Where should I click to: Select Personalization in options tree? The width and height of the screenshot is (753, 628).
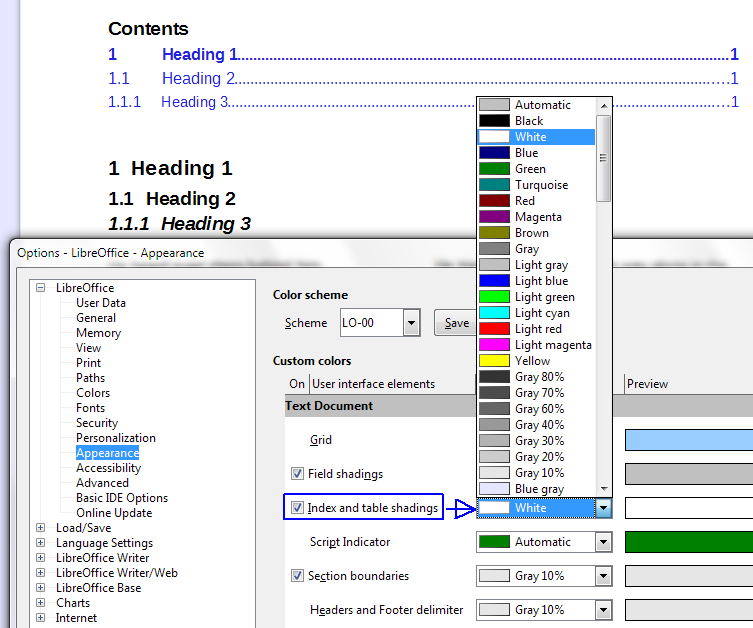(x=115, y=438)
